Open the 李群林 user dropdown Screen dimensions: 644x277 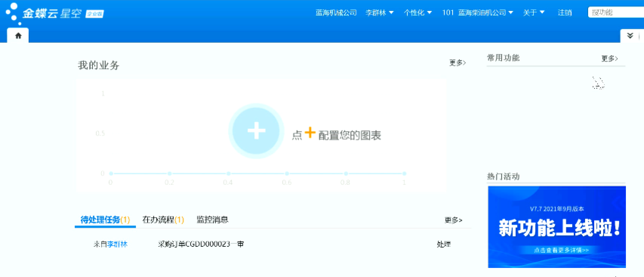[379, 13]
